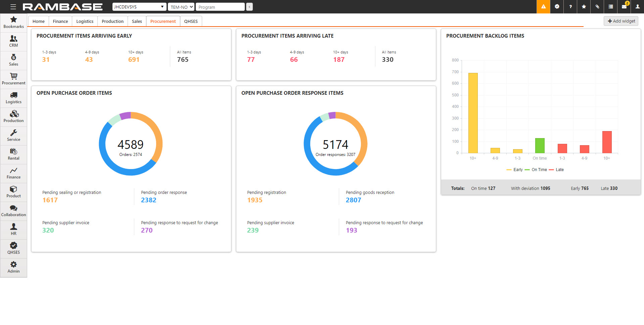
Task: Switch to the QHSES dashboard tab
Action: (191, 21)
